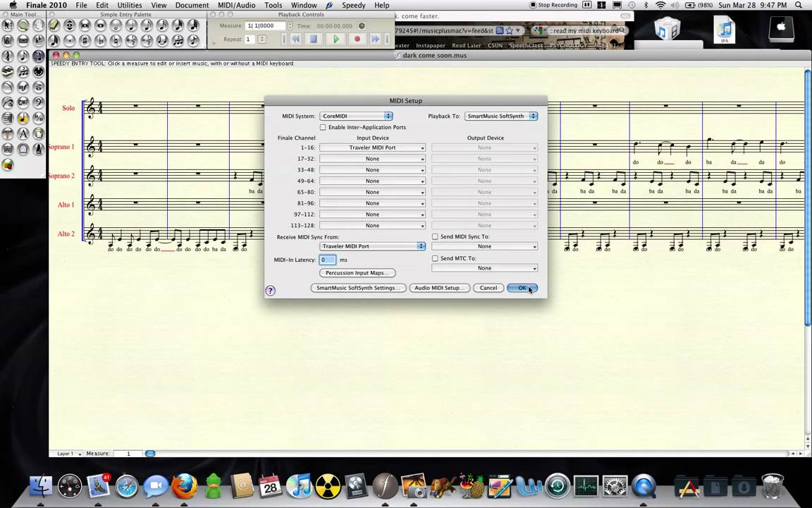Open the 1-16 Input Device dropdown

(372, 147)
